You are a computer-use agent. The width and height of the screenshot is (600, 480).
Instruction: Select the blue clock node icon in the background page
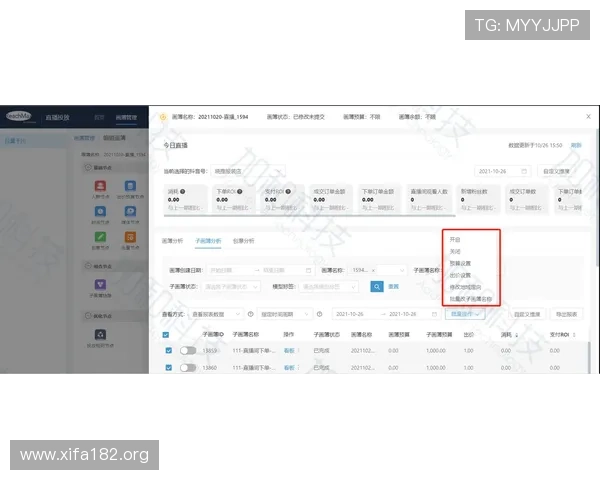(x=100, y=211)
